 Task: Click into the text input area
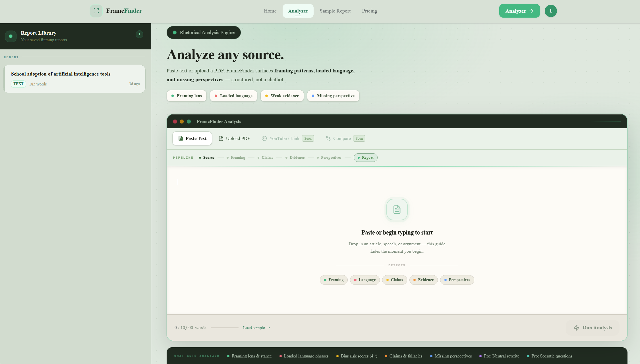point(397,240)
